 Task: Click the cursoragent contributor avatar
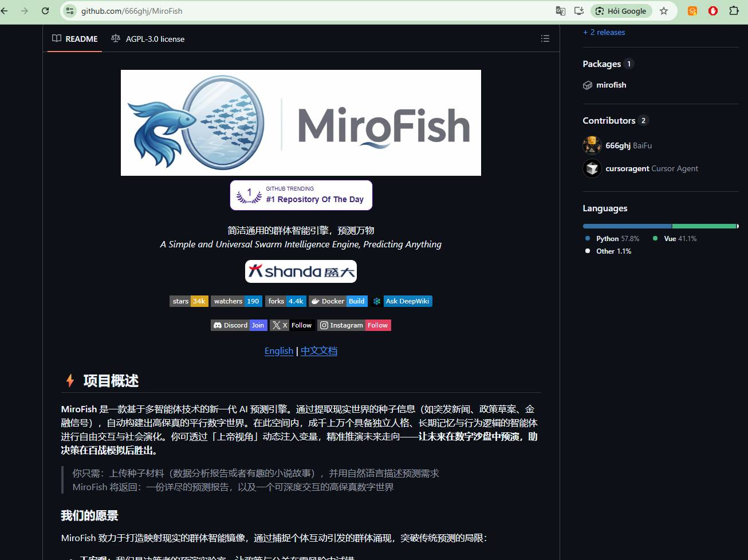pos(592,168)
